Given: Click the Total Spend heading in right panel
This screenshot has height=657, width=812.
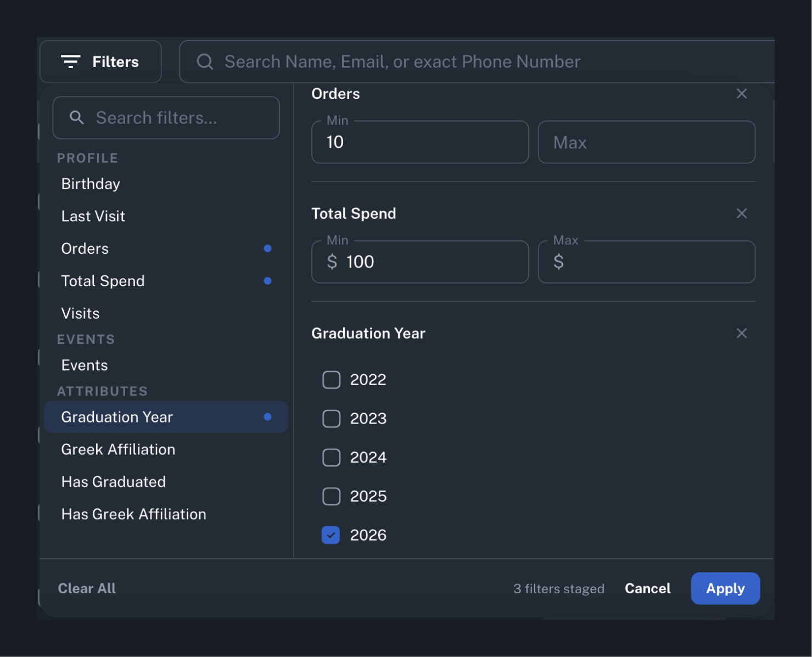Looking at the screenshot, I should click(354, 214).
